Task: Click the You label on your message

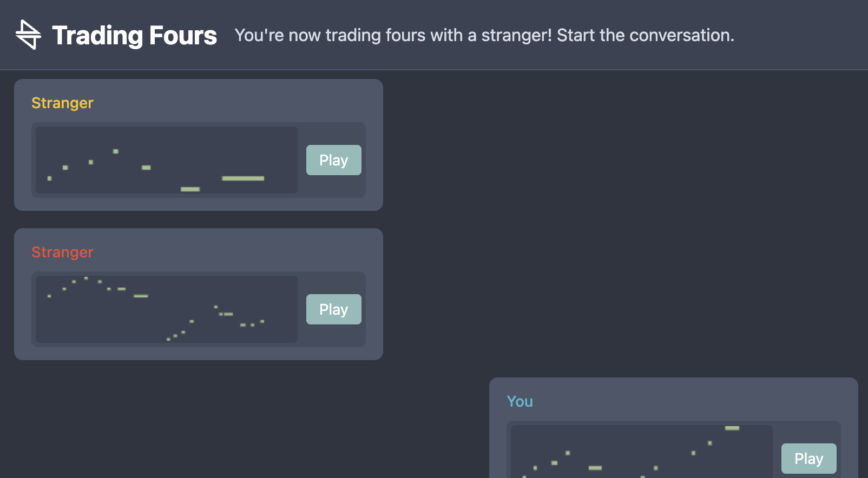Action: click(x=520, y=401)
